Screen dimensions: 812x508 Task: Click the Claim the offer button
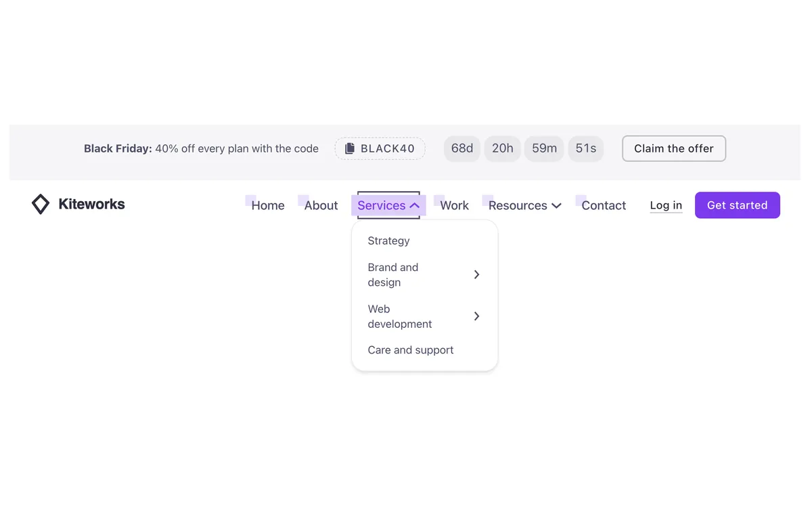pos(674,148)
